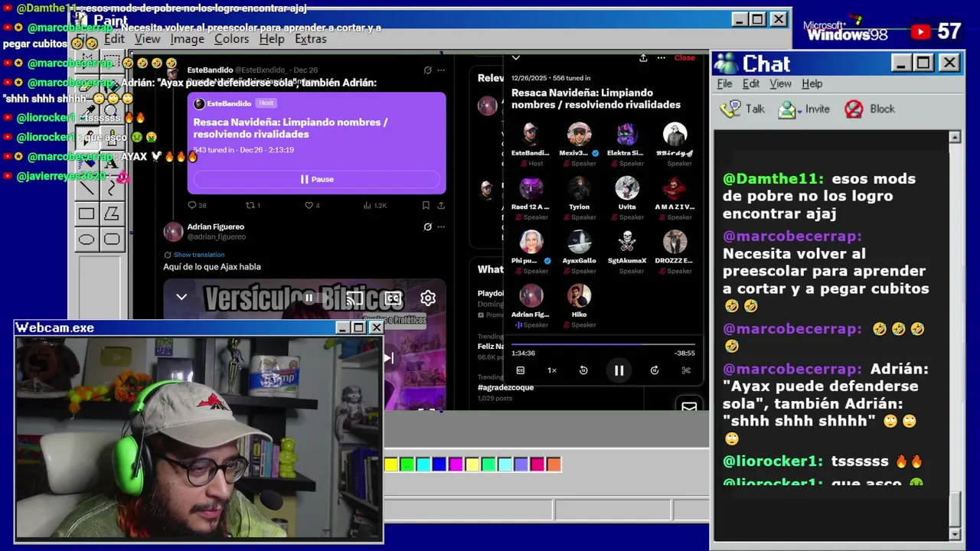Open the Chat window Help menu

coord(812,83)
